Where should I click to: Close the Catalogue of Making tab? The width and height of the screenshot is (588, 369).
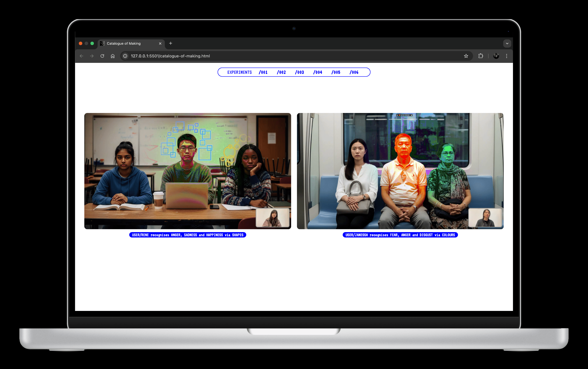pyautogui.click(x=160, y=44)
